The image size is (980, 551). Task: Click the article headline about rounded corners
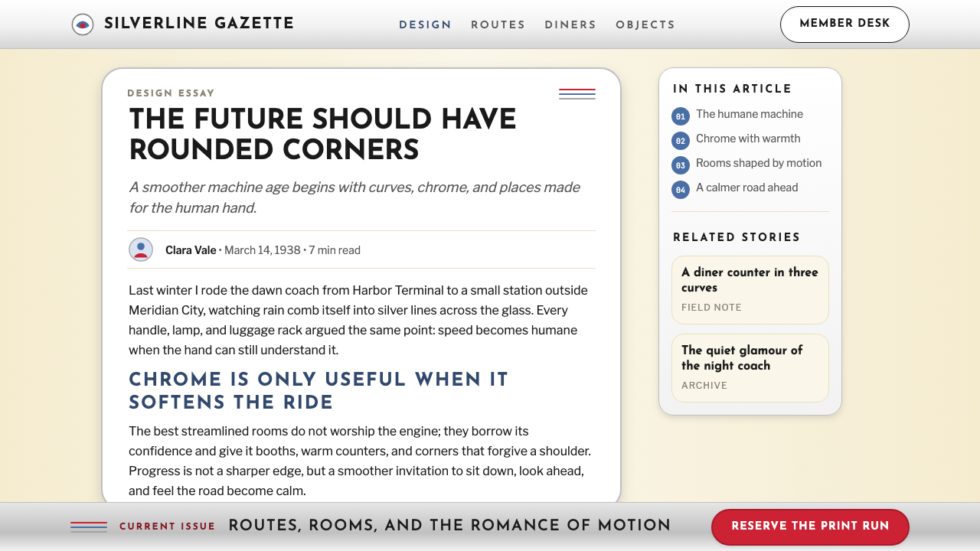click(322, 135)
